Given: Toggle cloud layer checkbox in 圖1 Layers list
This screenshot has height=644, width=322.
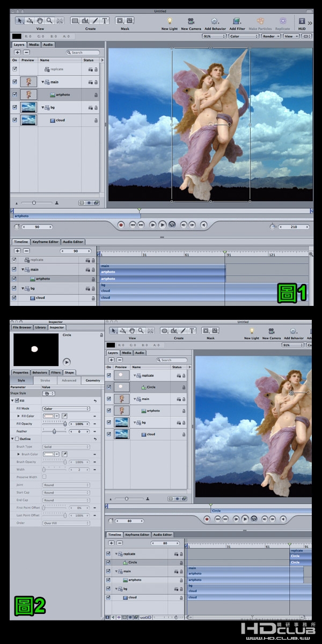Looking at the screenshot, I should click(x=15, y=120).
